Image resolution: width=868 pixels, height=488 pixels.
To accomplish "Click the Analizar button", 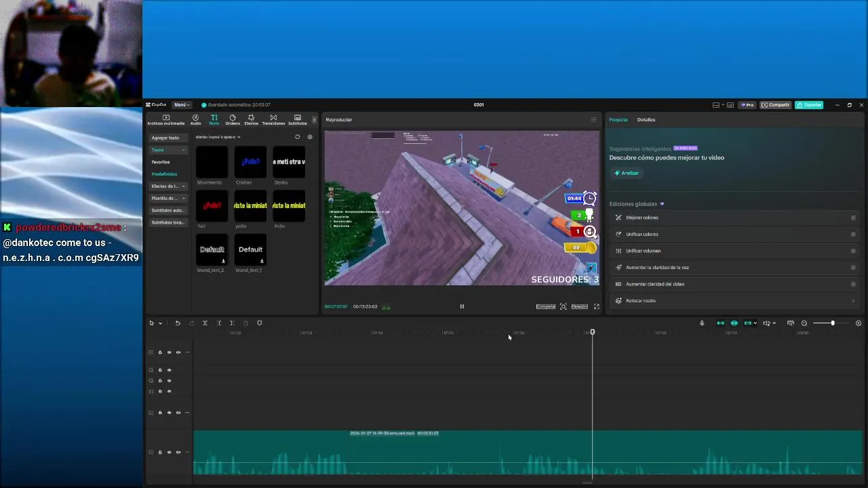I will click(x=627, y=173).
